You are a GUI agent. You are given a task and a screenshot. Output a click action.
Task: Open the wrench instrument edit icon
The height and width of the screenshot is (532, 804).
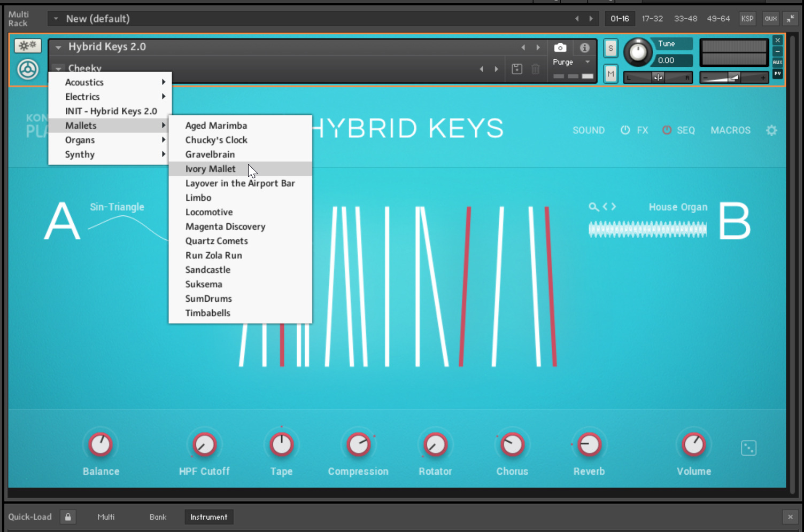point(28,46)
